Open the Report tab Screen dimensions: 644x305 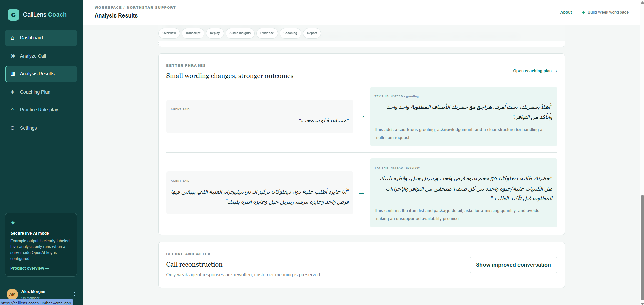[312, 33]
